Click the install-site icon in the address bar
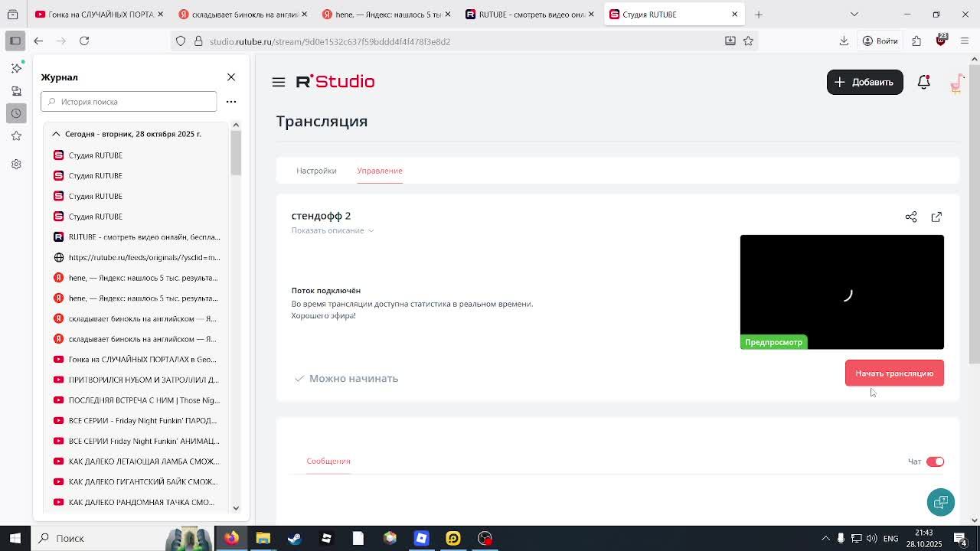 pyautogui.click(x=730, y=41)
